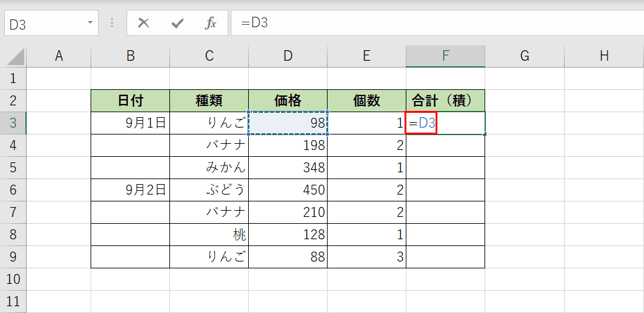Open the Name Box dropdown arrow
The height and width of the screenshot is (313, 644).
[x=91, y=22]
